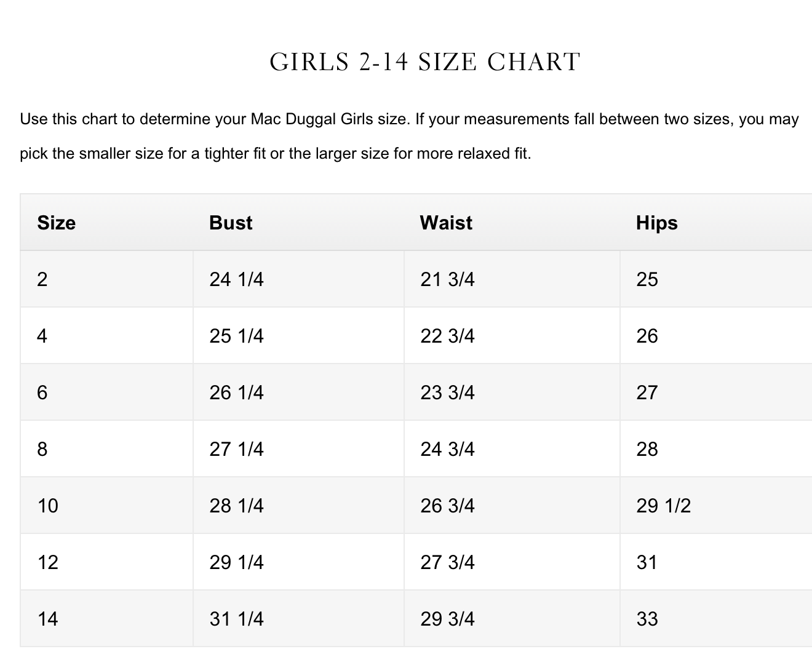
Task: Click the bust value 24 1/4
Action: [236, 279]
